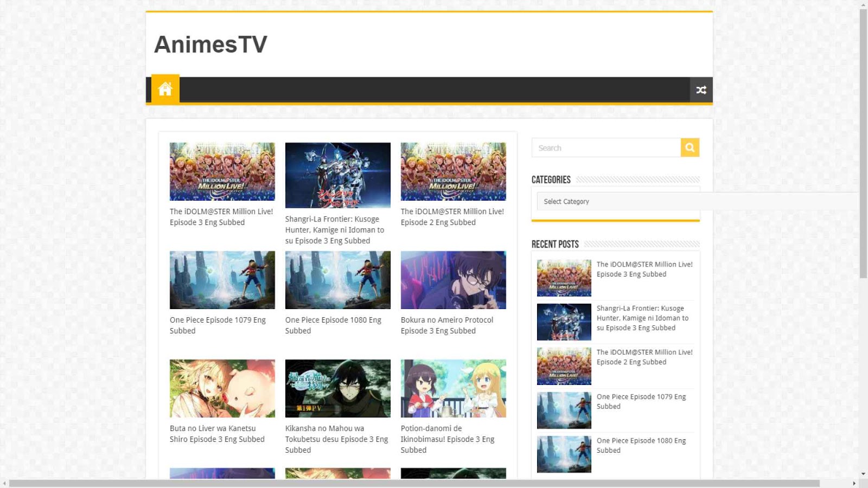Select Recent Posts link One Piece Episode 1080
Screen dimensions: 868x488
coord(641,446)
